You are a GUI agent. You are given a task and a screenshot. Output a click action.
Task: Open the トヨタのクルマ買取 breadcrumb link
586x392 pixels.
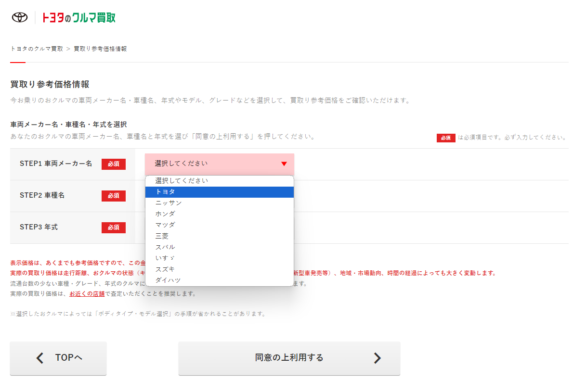click(x=37, y=49)
